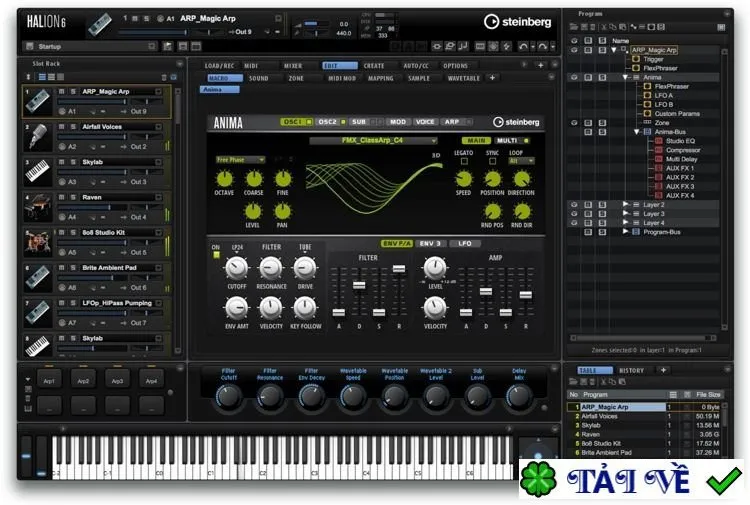
Task: Click the redo arrow in top toolbar
Action: 542,46
